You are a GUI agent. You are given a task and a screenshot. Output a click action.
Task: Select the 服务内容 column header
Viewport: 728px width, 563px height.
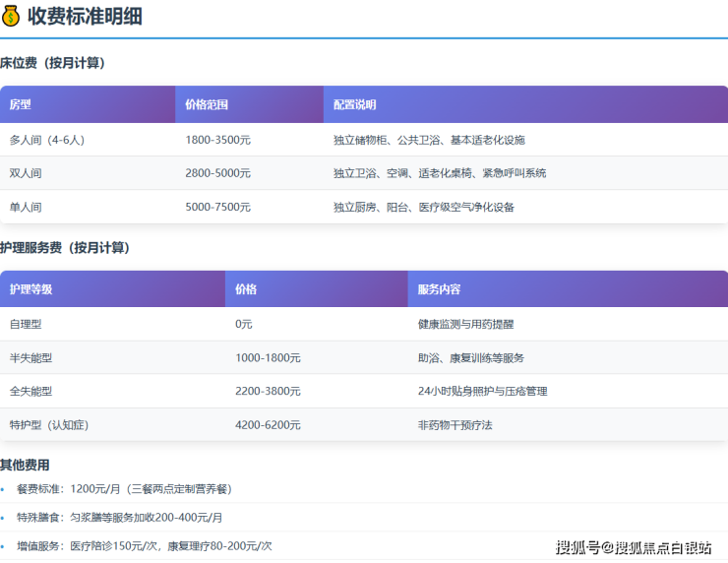[439, 289]
